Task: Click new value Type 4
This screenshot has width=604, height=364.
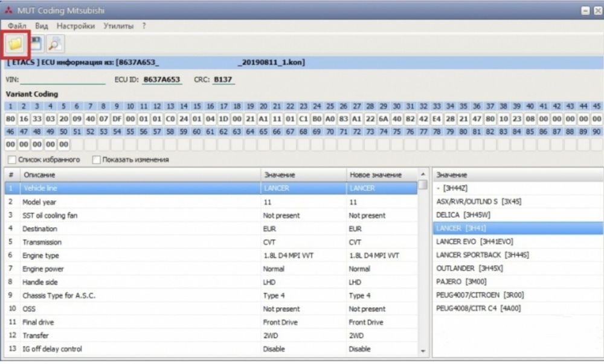Action: (359, 296)
